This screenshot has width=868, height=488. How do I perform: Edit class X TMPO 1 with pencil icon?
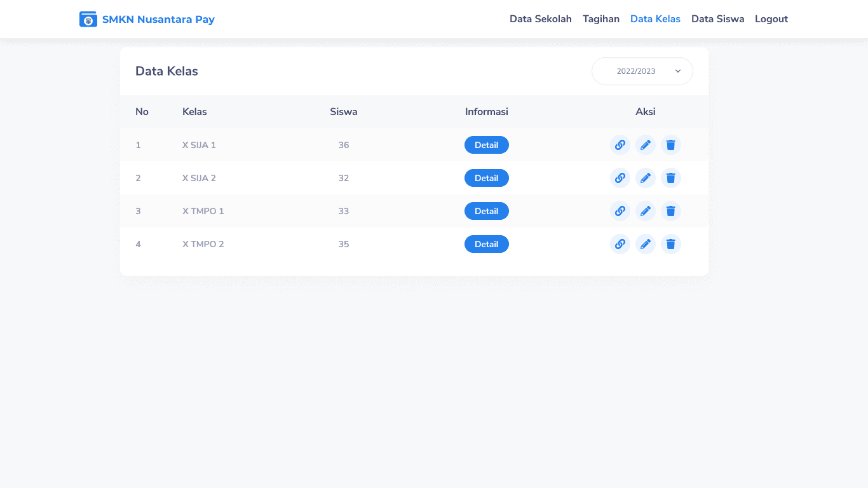click(646, 211)
